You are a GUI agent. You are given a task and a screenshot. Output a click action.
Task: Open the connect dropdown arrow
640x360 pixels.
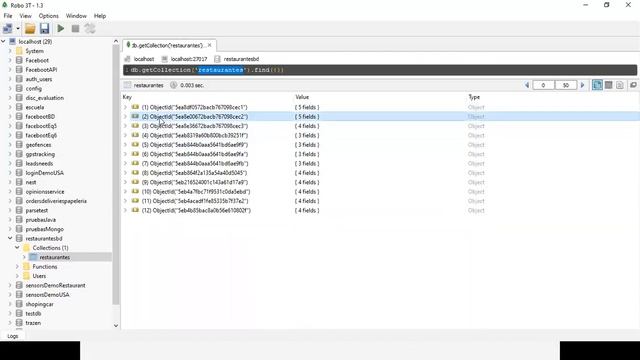tap(18, 29)
